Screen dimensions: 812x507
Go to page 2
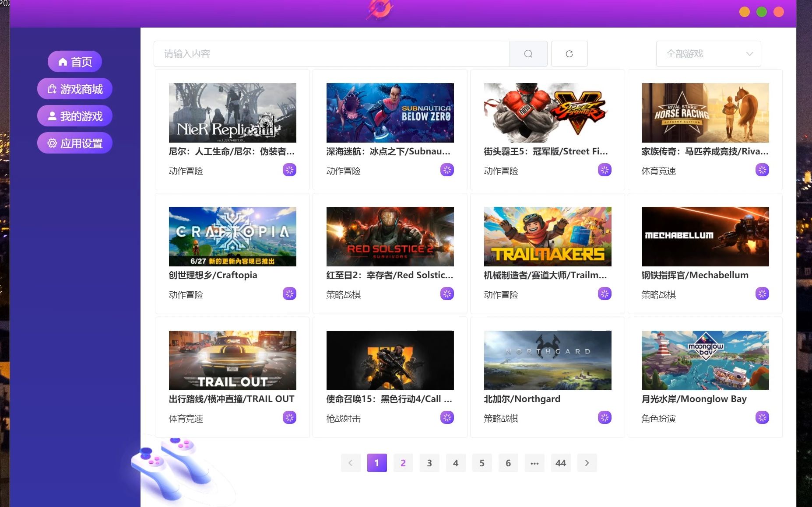[403, 463]
